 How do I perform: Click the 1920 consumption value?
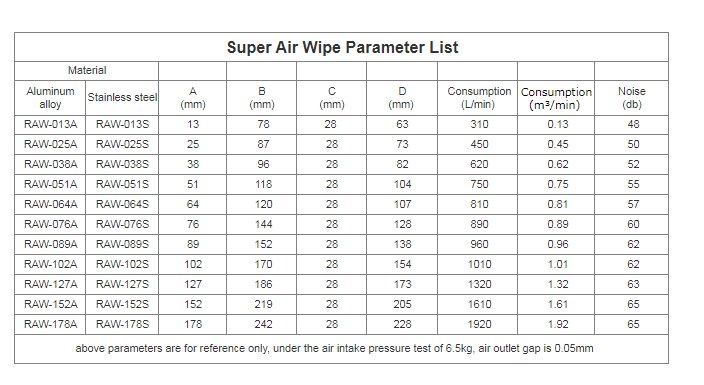point(479,324)
